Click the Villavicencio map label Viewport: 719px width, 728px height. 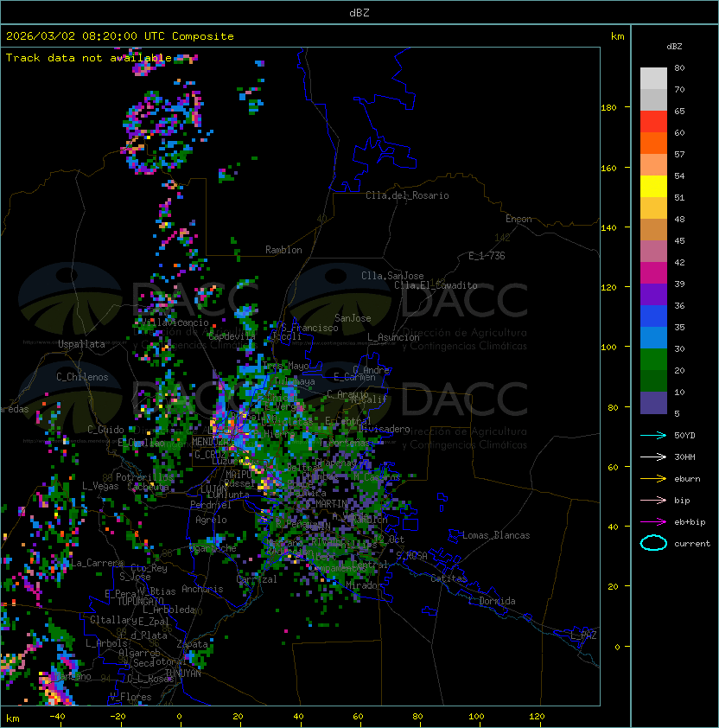click(x=175, y=322)
